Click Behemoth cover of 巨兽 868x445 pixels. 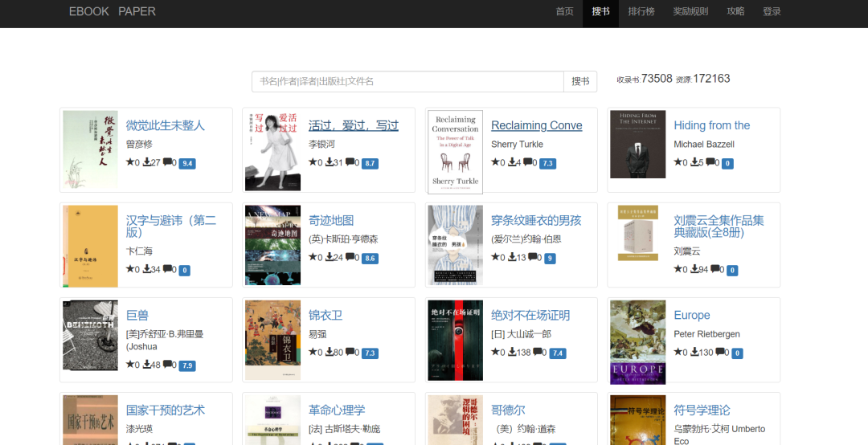pos(90,336)
